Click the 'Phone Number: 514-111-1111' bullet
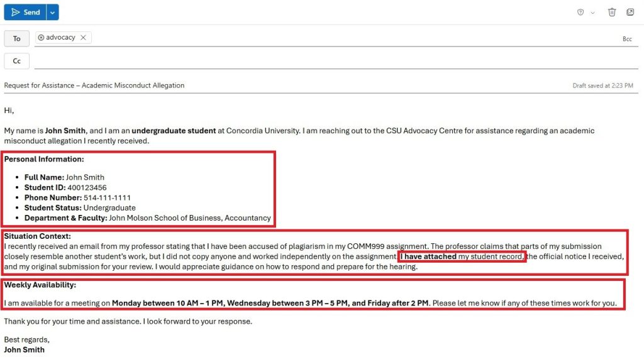 click(x=77, y=197)
